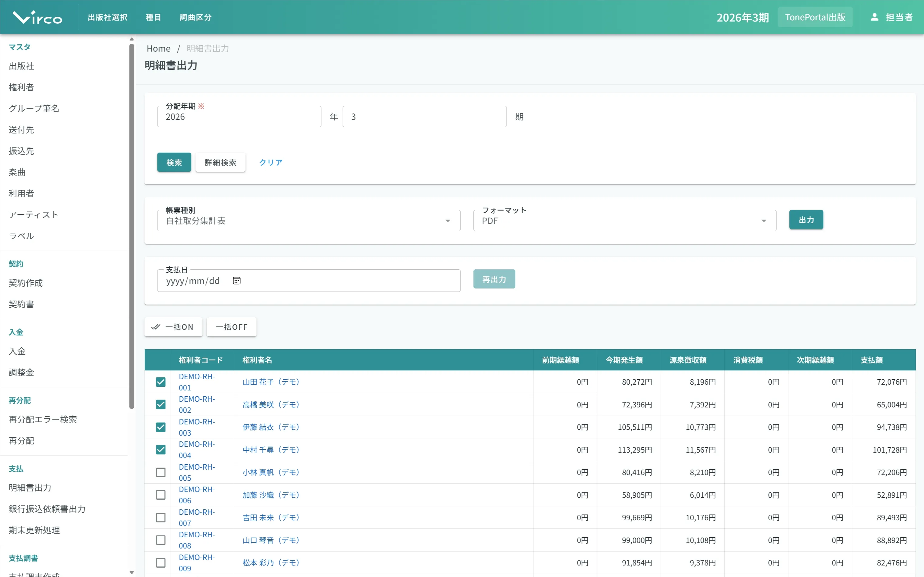
Task: Uncheck the checkbox for DEMO-RH-002
Action: [161, 404]
